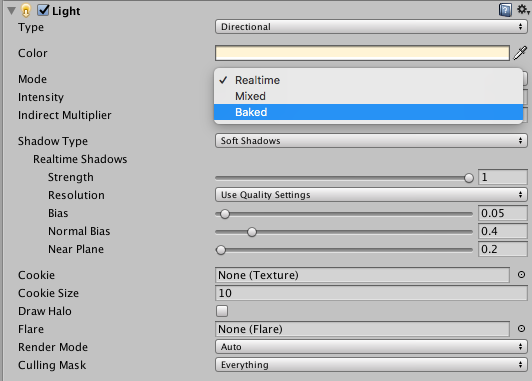Image resolution: width=532 pixels, height=381 pixels.
Task: Open the light Color swatch picker
Action: [x=362, y=53]
